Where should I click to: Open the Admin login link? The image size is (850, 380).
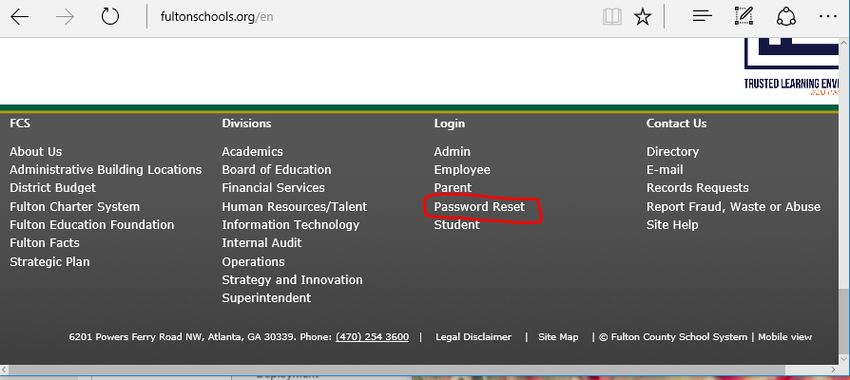click(x=452, y=152)
